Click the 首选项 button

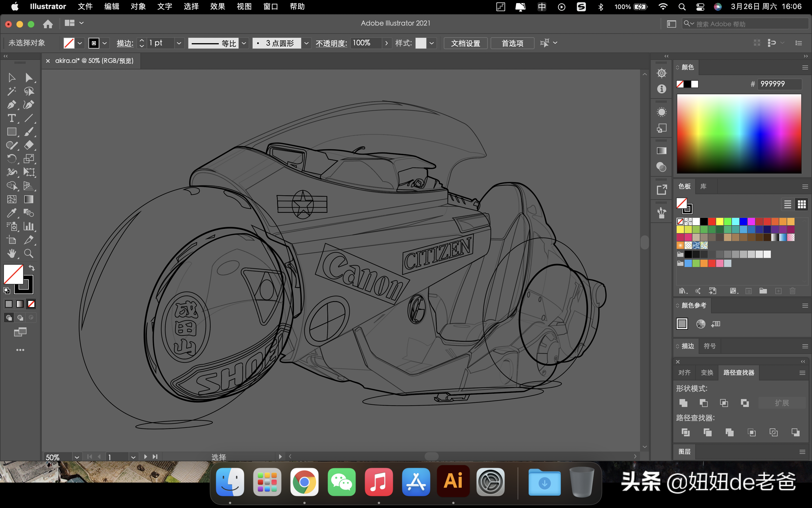tap(512, 43)
